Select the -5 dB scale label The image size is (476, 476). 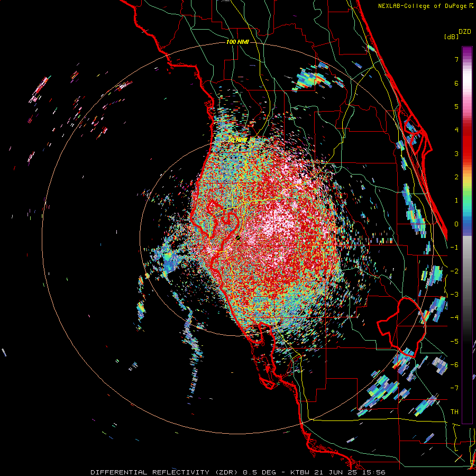454,342
